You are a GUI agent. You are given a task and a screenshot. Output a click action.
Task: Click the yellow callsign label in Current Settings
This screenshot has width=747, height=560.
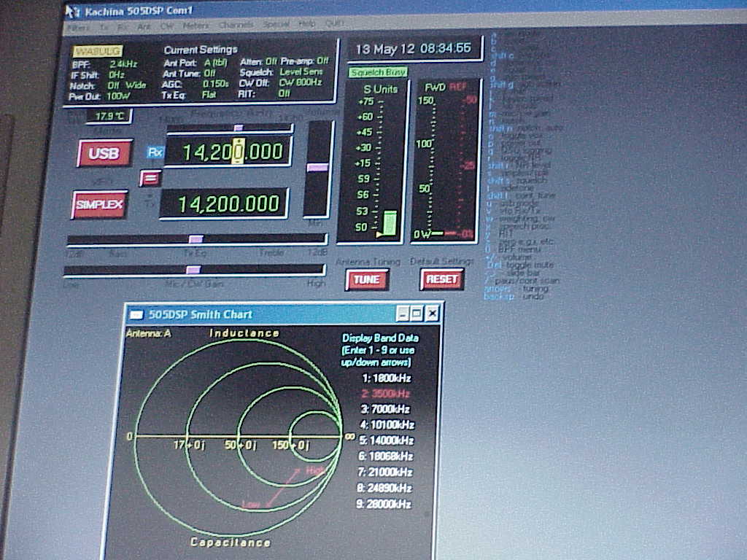coord(98,51)
